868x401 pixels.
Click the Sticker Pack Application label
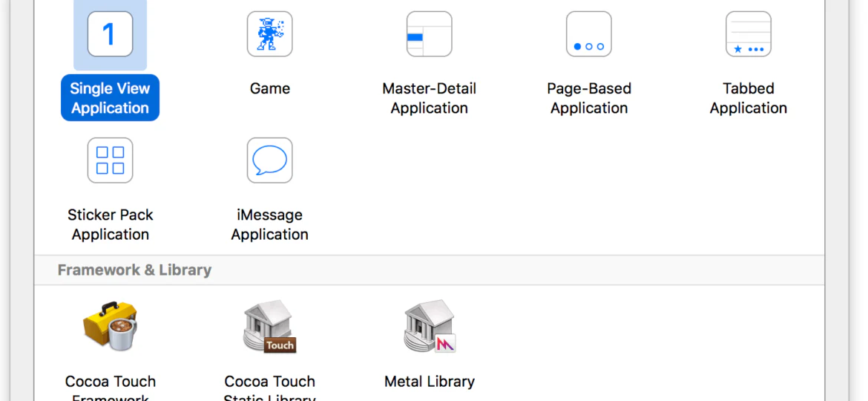click(110, 224)
